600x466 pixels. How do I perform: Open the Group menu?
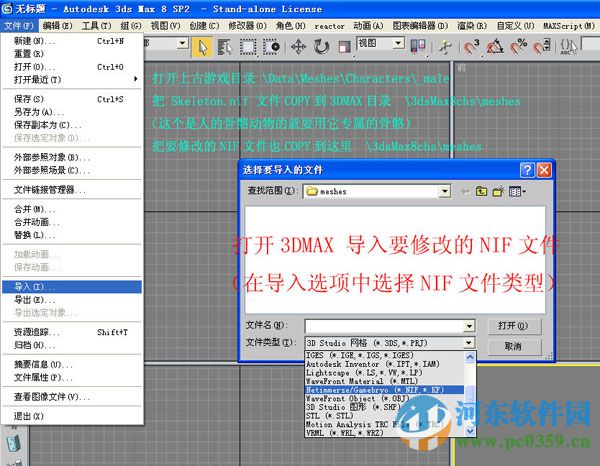131,26
